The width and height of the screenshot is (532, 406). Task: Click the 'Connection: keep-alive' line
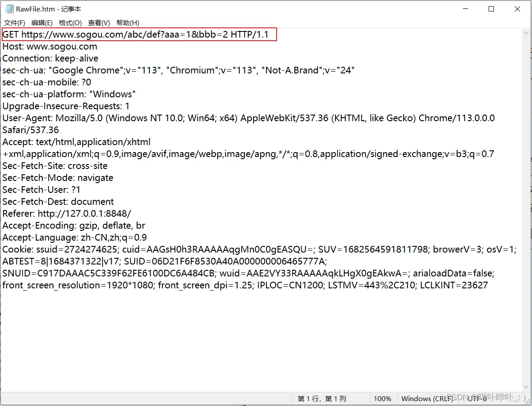click(50, 58)
